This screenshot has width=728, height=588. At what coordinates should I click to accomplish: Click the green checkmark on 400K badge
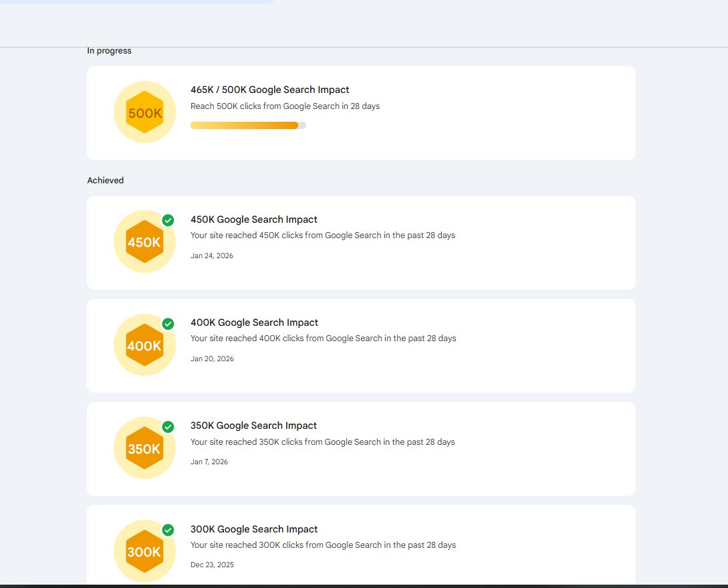tap(168, 324)
